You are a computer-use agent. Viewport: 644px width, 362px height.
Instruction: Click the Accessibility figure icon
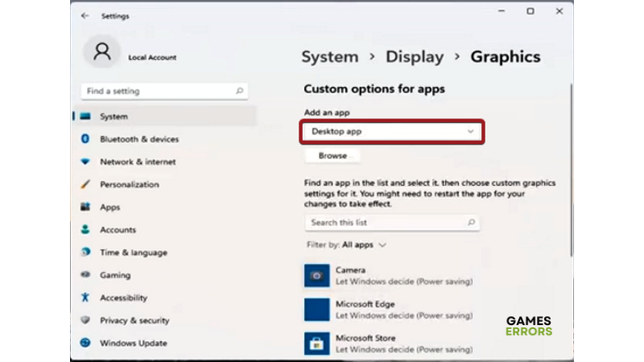click(85, 297)
